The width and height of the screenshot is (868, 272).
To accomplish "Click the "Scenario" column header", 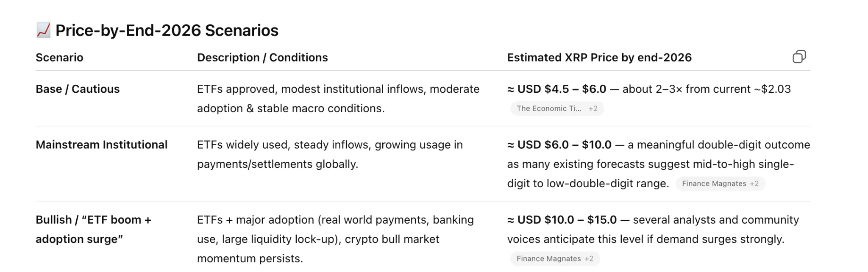I will 59,57.
